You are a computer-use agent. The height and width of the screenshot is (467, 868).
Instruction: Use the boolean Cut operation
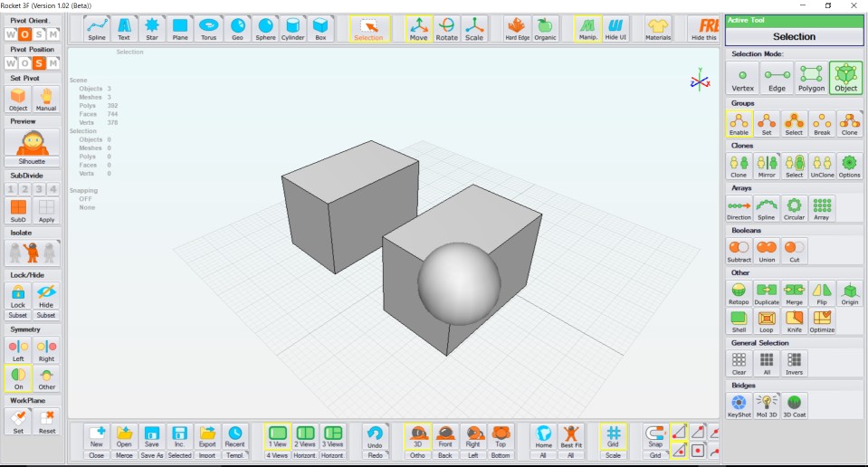click(x=795, y=252)
